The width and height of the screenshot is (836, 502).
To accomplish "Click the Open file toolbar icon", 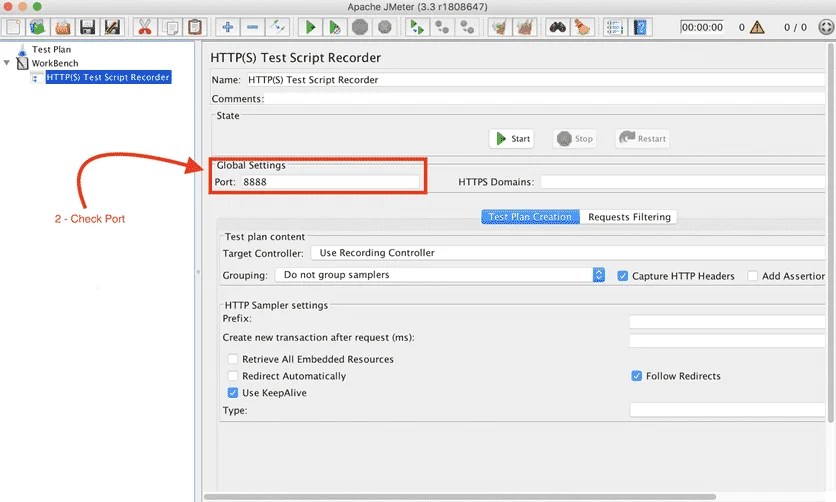I will pos(63,27).
